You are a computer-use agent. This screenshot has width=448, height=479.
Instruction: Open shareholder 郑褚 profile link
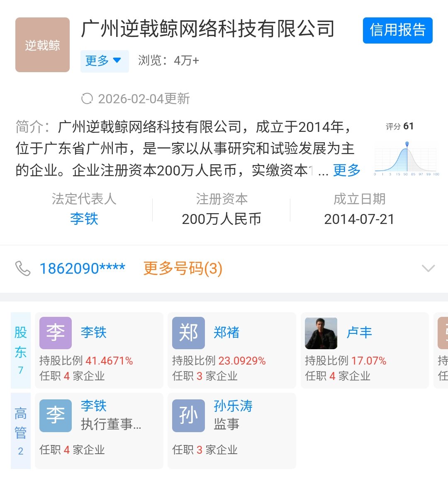(226, 332)
